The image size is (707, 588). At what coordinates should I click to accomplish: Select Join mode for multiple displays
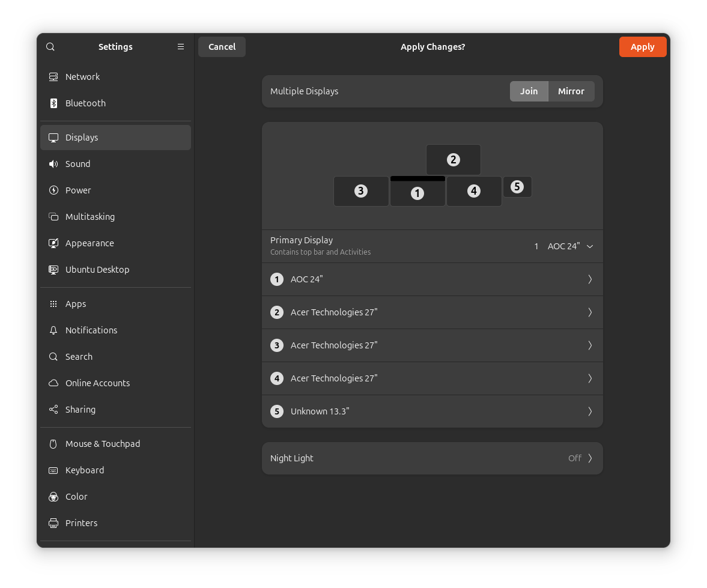point(529,91)
